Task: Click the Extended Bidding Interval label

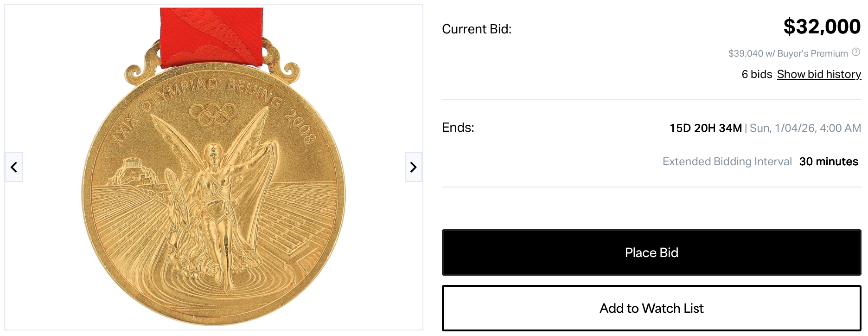Action: tap(727, 162)
